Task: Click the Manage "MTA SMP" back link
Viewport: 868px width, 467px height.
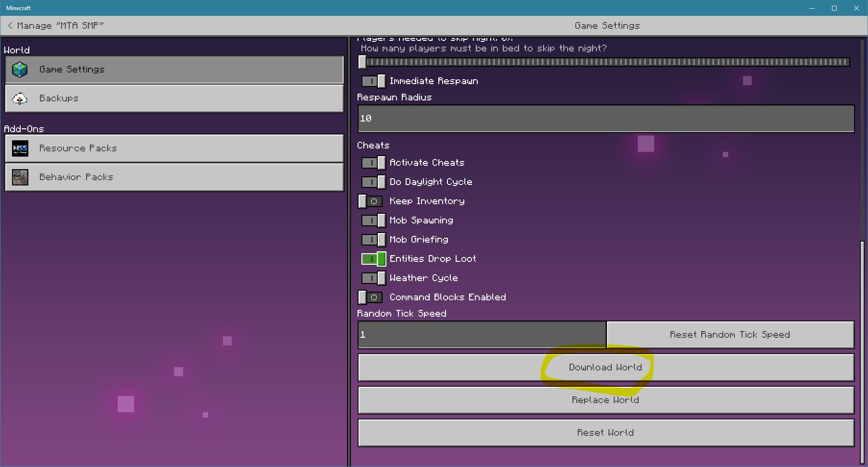Action: [x=55, y=25]
